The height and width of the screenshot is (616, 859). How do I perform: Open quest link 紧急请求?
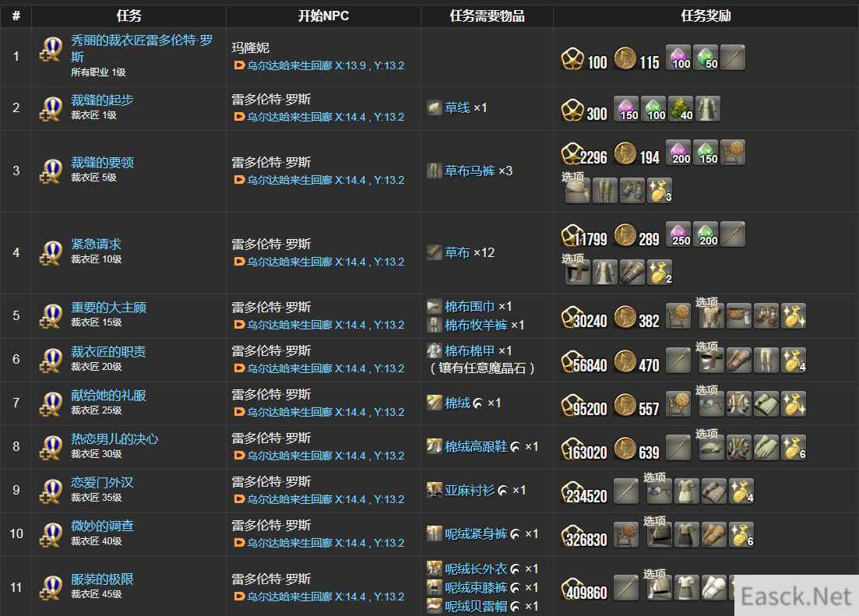96,245
